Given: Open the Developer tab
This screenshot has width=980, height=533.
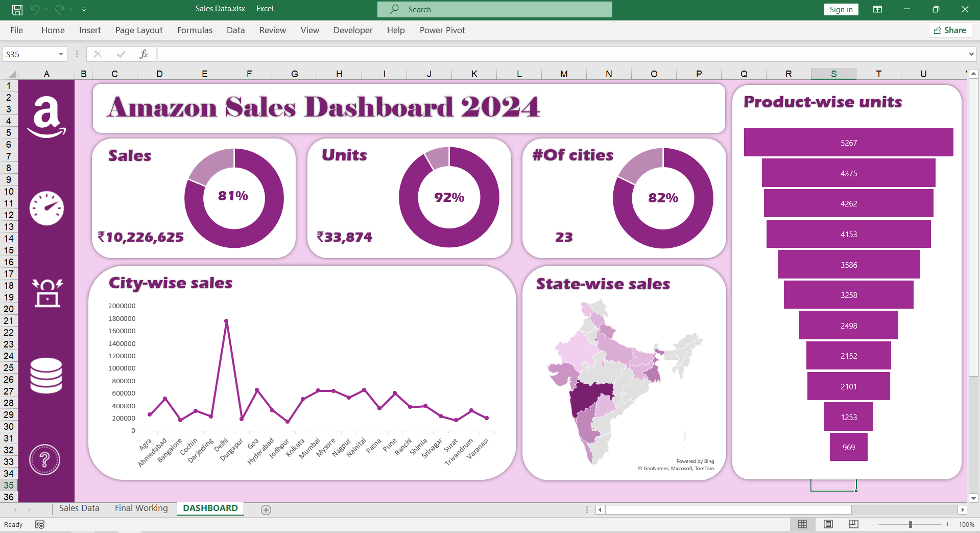Looking at the screenshot, I should (x=353, y=30).
